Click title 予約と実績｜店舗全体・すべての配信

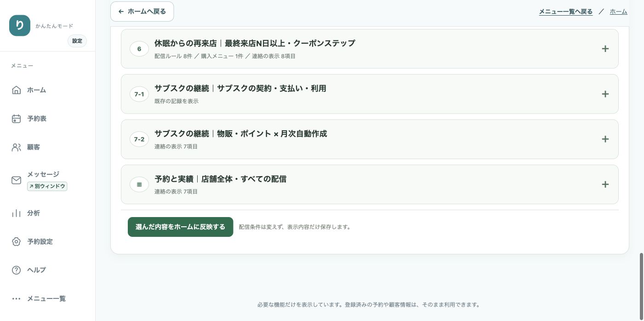(221, 179)
